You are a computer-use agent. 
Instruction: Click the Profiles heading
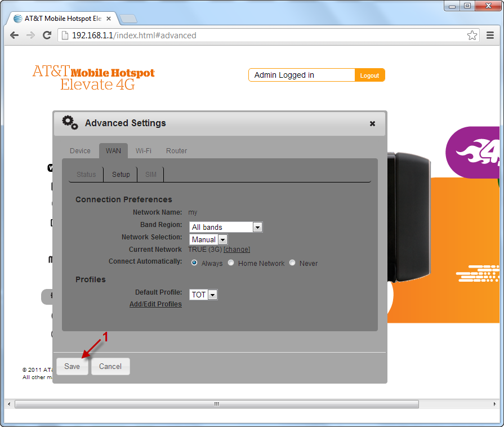point(90,279)
